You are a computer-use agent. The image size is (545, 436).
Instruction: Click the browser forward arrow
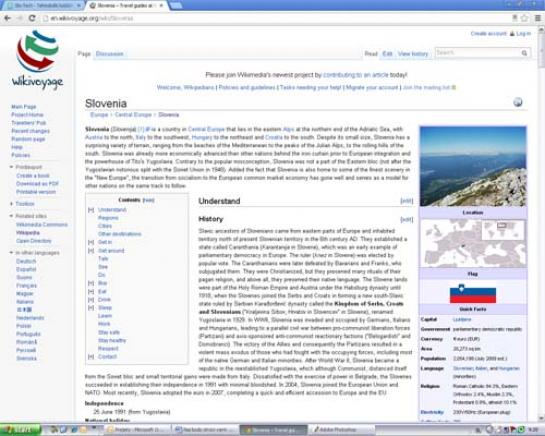19,18
